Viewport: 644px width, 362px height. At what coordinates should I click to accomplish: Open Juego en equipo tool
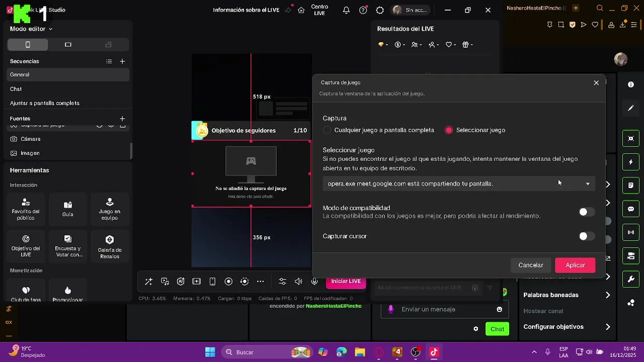point(110,209)
